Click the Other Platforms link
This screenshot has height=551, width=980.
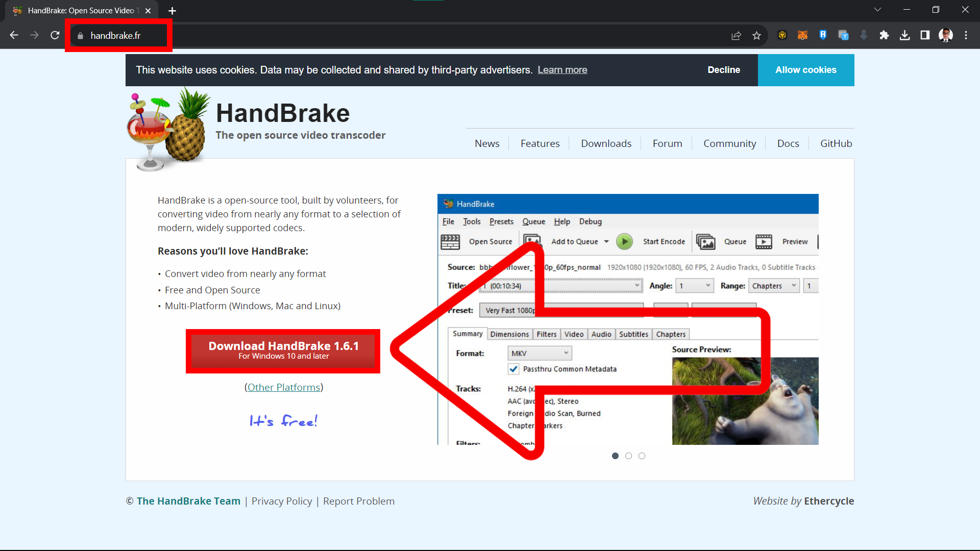pos(283,387)
